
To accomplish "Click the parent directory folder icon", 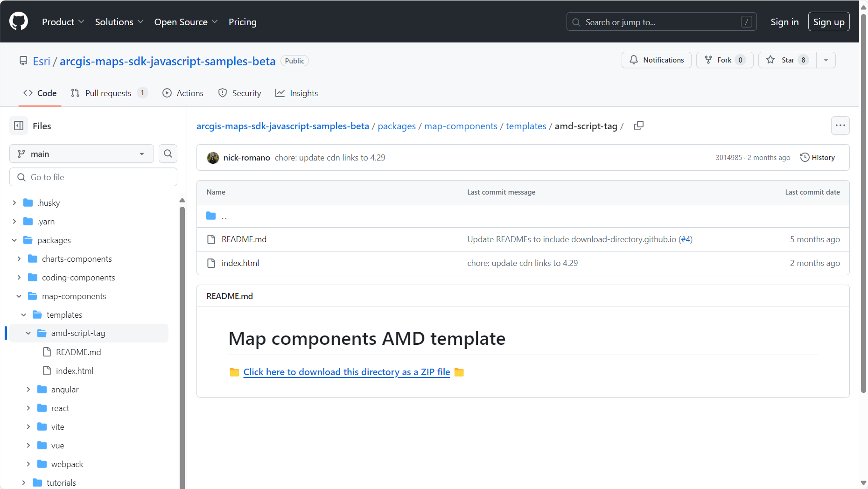I will [x=211, y=216].
